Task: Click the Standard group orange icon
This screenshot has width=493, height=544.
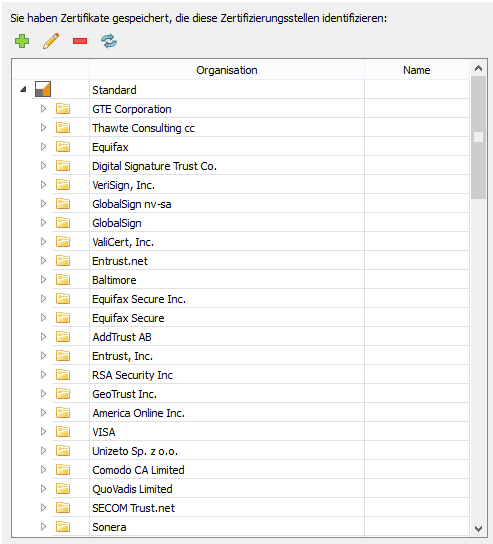Action: [x=43, y=89]
